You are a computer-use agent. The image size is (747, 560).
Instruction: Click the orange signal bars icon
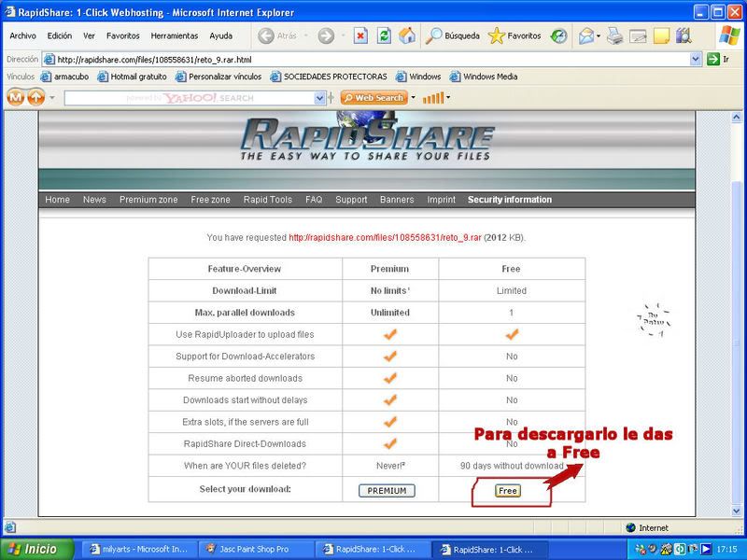(433, 98)
